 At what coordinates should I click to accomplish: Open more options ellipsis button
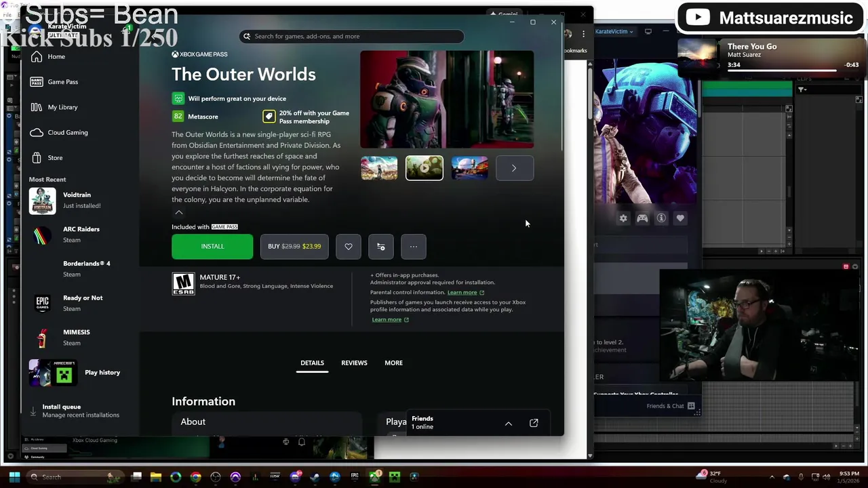(x=414, y=247)
